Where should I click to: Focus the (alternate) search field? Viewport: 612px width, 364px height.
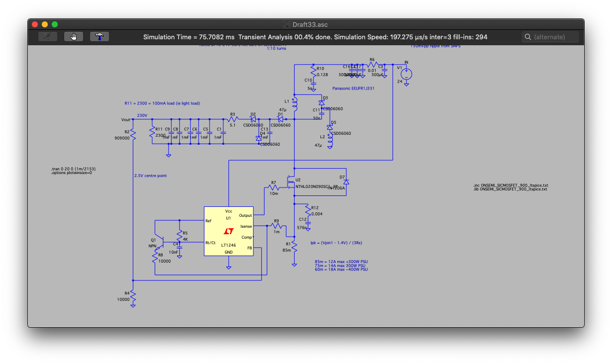tap(551, 37)
